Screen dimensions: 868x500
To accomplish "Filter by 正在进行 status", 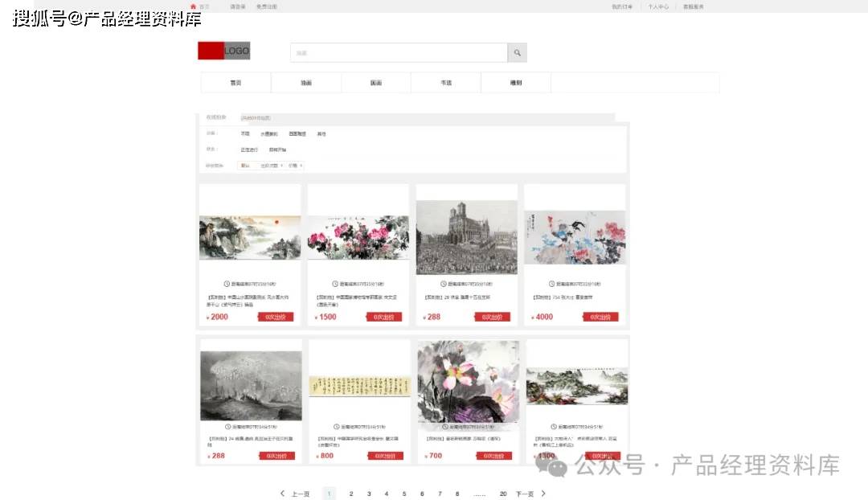I will [x=249, y=150].
